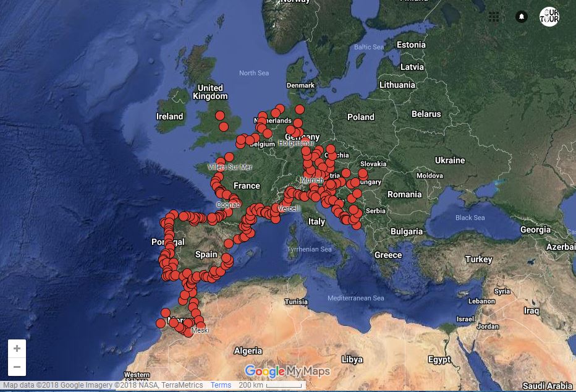
Task: Zoom in with the plus button
Action: point(17,348)
